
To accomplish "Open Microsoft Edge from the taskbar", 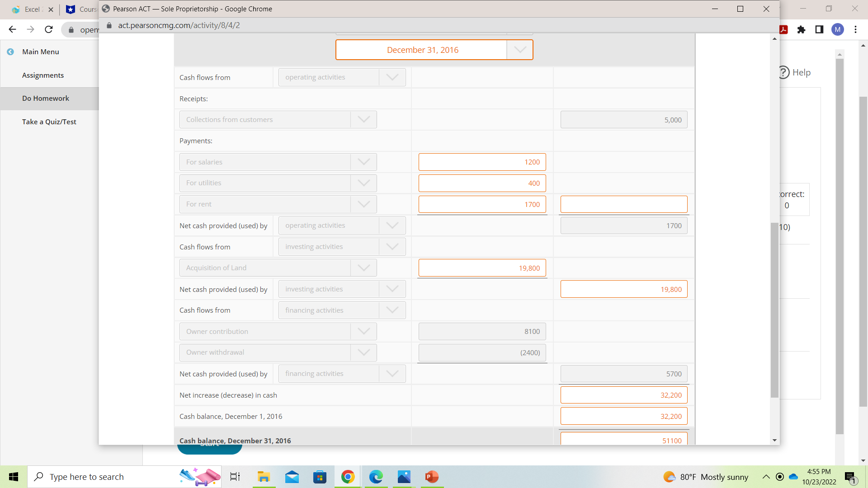I will (376, 477).
